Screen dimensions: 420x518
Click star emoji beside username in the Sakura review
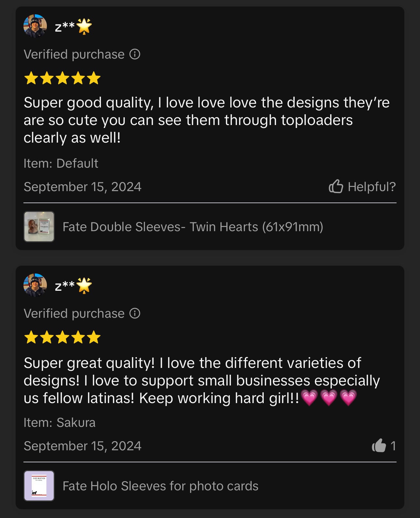point(84,286)
